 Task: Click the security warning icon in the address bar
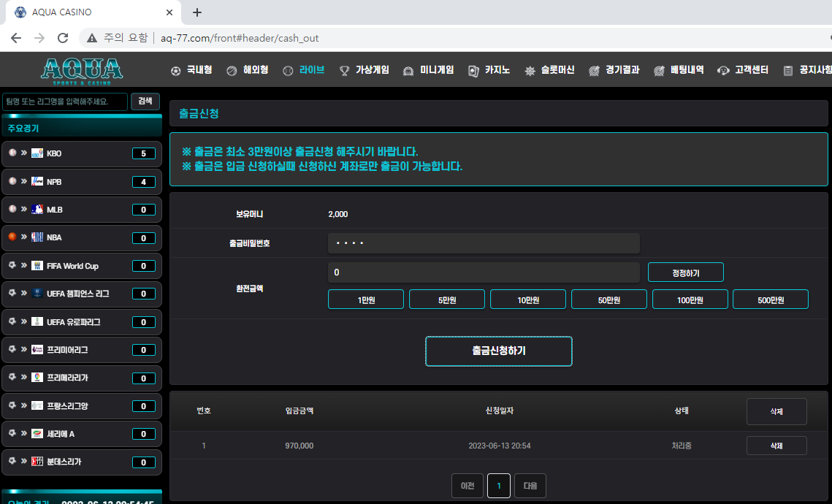click(92, 38)
